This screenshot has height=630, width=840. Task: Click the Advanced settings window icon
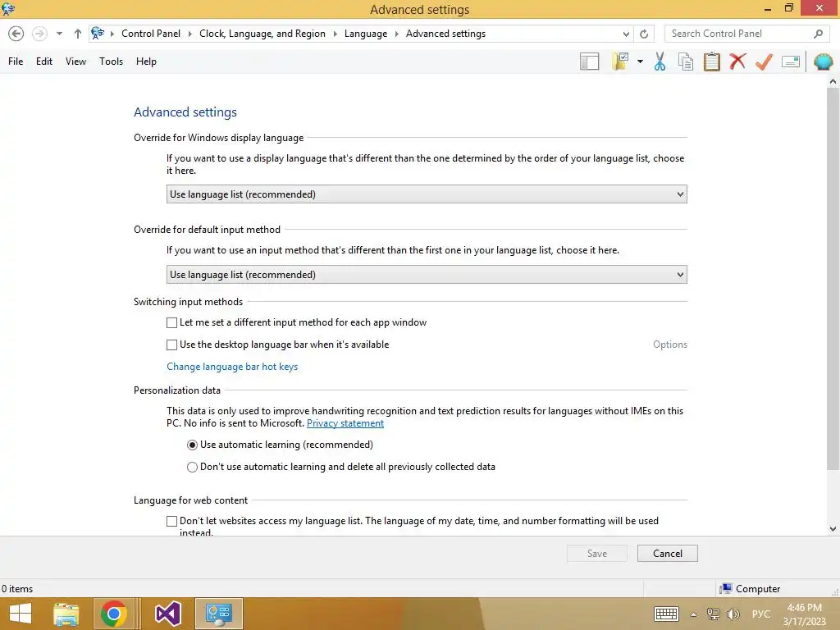click(x=8, y=9)
